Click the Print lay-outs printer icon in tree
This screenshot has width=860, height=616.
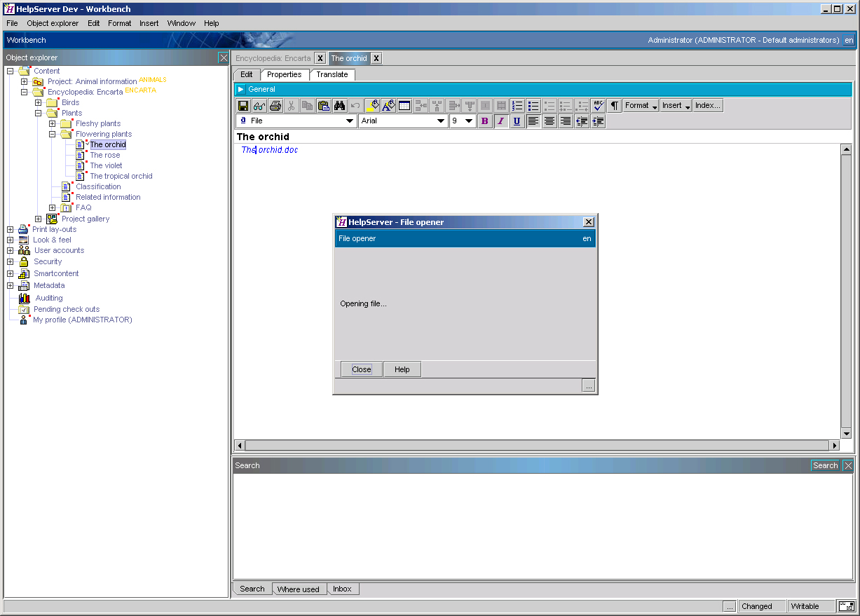pos(24,229)
